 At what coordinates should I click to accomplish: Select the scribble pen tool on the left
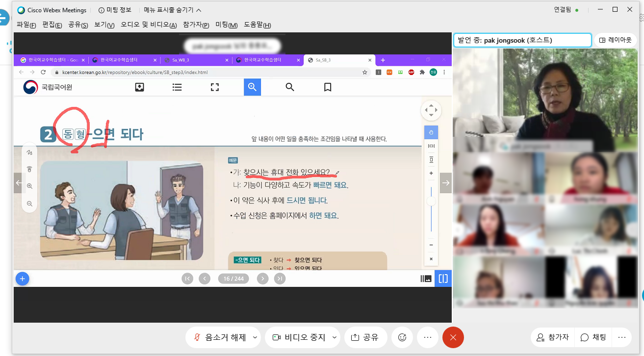29,153
